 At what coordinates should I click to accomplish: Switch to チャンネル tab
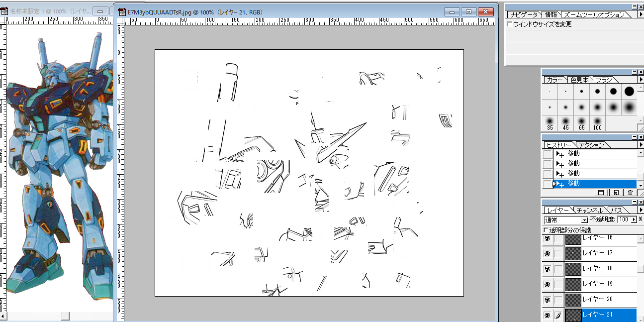pos(590,211)
